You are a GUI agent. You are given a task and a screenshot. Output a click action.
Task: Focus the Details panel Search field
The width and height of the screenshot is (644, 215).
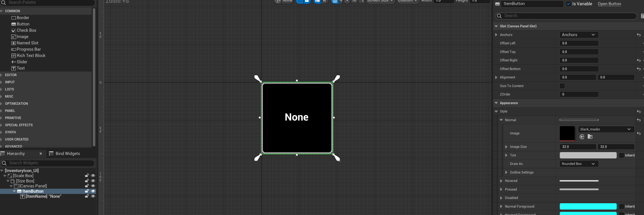coord(566,16)
